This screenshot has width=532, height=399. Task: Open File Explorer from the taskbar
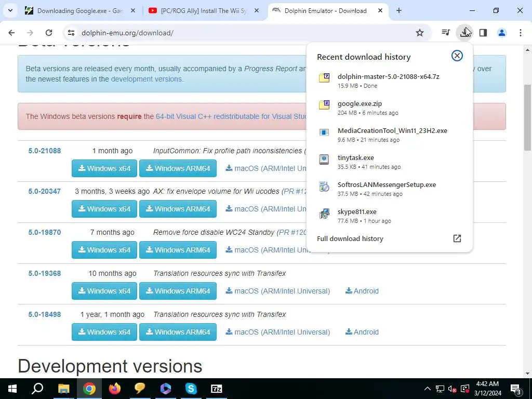point(63,389)
